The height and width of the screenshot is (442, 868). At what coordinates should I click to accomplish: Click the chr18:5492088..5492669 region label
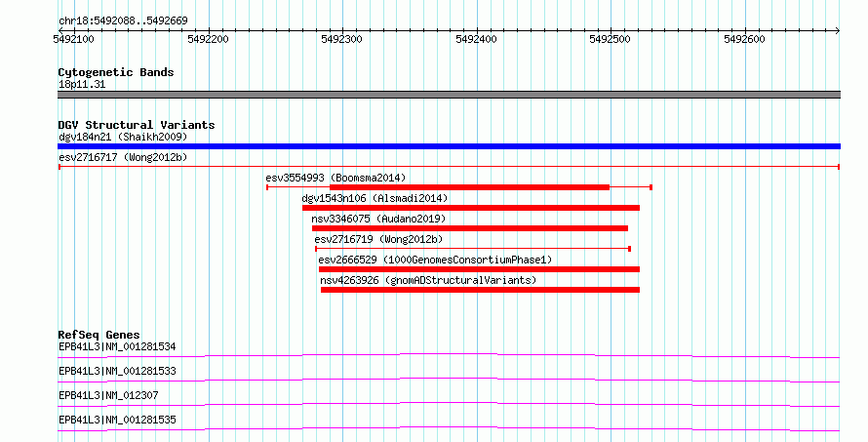(123, 20)
